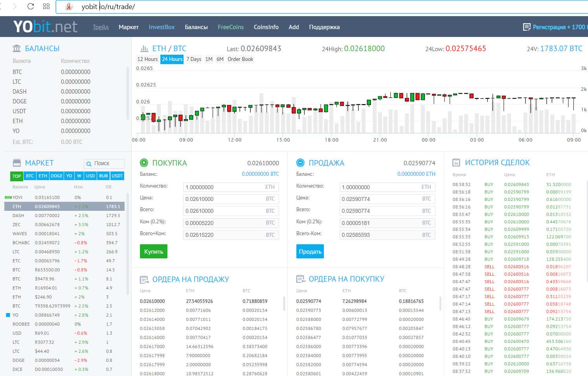Click the market list scrollbar
Viewport: 588px width, 376px height.
pyautogui.click(x=127, y=244)
